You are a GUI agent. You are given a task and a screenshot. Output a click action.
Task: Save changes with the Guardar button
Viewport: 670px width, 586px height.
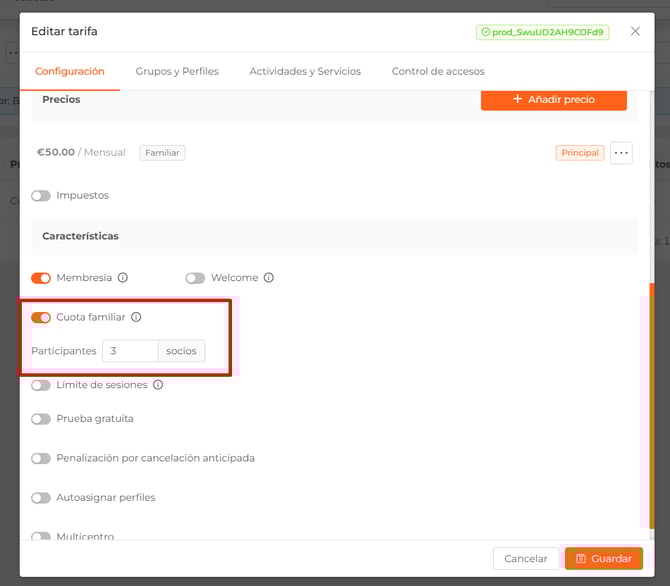pos(603,559)
